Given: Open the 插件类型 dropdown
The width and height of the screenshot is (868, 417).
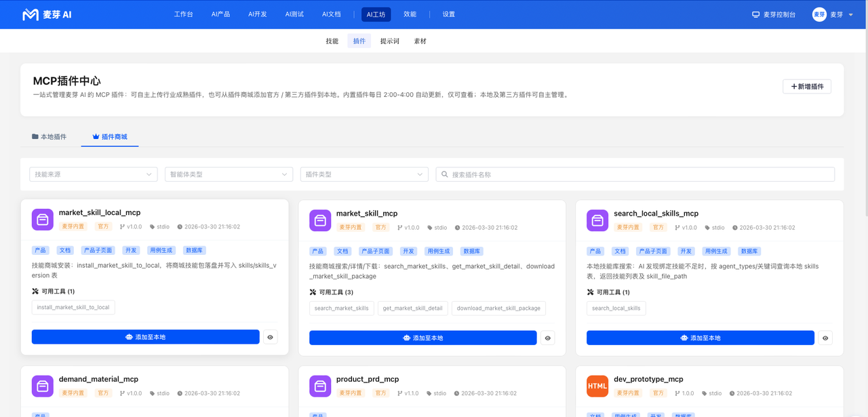Looking at the screenshot, I should tap(364, 174).
